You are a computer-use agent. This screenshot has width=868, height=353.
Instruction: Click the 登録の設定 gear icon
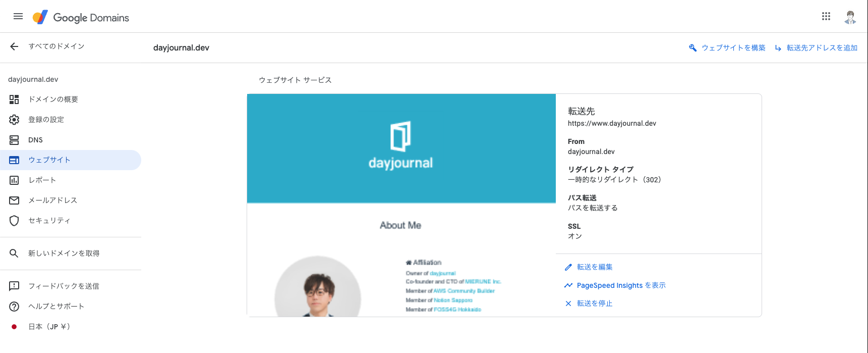tap(14, 120)
